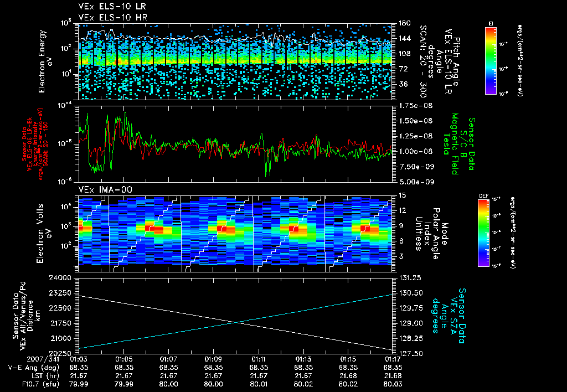567x392 pixels.
Task: Click the 01:17 time tick label
Action: pyautogui.click(x=393, y=359)
